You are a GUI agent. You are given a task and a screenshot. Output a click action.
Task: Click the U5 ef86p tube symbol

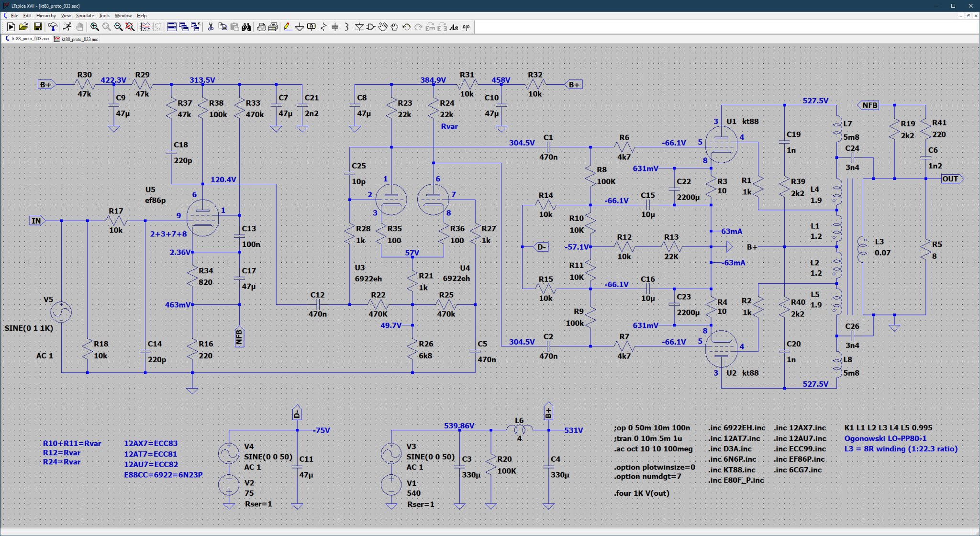(202, 218)
